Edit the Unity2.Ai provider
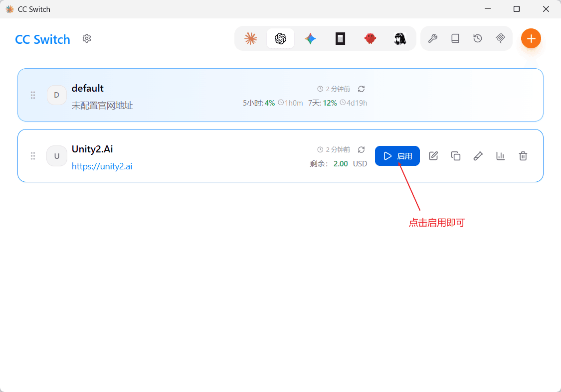The width and height of the screenshot is (561, 392). click(433, 156)
